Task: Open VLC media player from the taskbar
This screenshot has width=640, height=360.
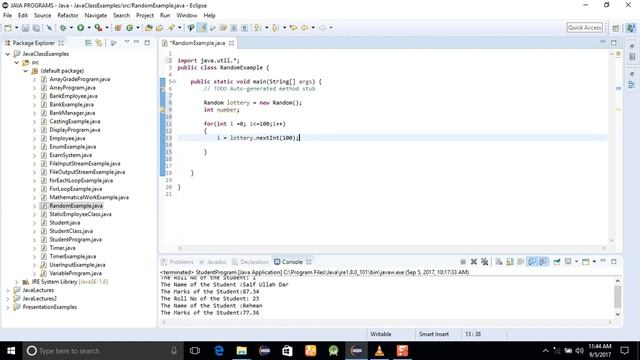Action: (x=379, y=351)
